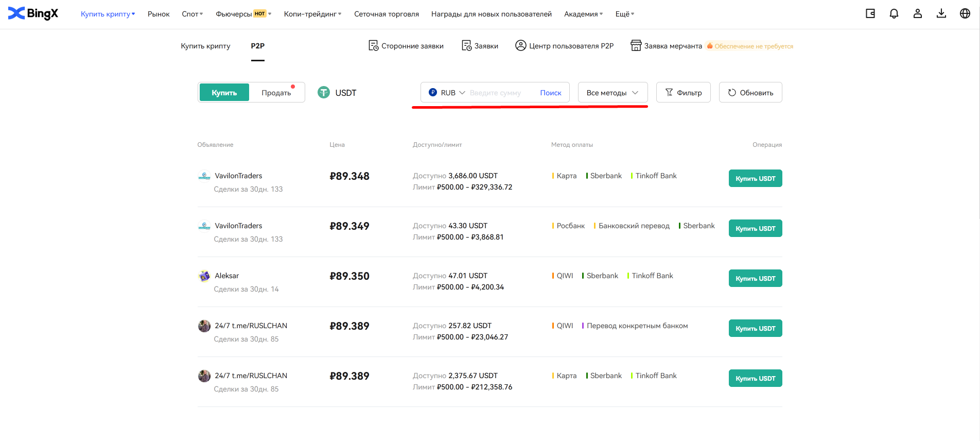
Task: Open the RUB currency dropdown
Action: tap(447, 93)
